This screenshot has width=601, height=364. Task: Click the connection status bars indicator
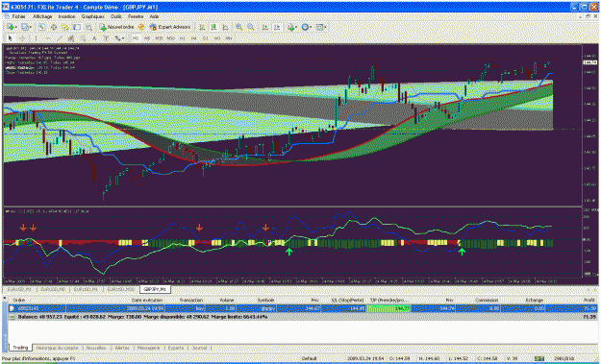click(x=539, y=358)
